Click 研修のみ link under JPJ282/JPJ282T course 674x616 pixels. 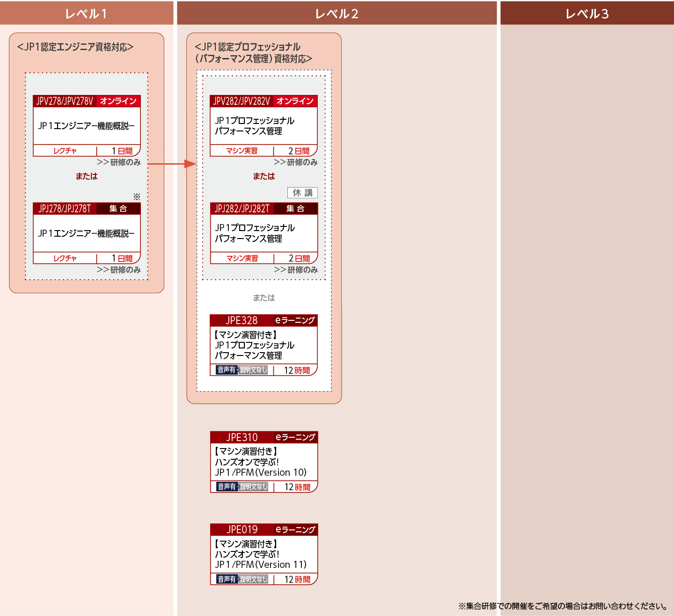296,270
